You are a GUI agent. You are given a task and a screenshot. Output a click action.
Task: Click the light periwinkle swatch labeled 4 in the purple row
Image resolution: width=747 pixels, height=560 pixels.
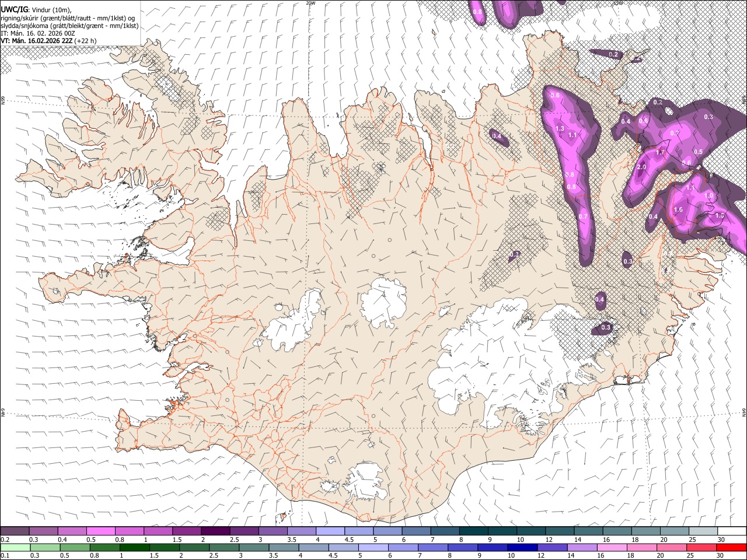pos(329,531)
